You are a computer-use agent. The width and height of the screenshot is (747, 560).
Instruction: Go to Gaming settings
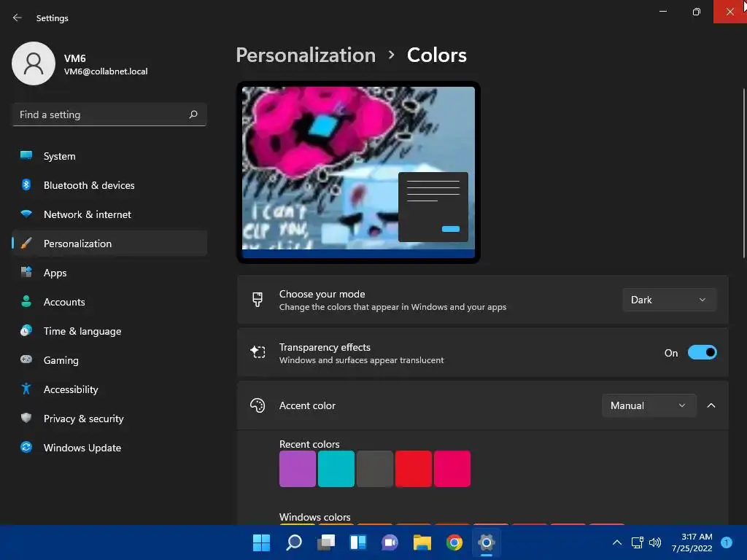click(x=109, y=360)
